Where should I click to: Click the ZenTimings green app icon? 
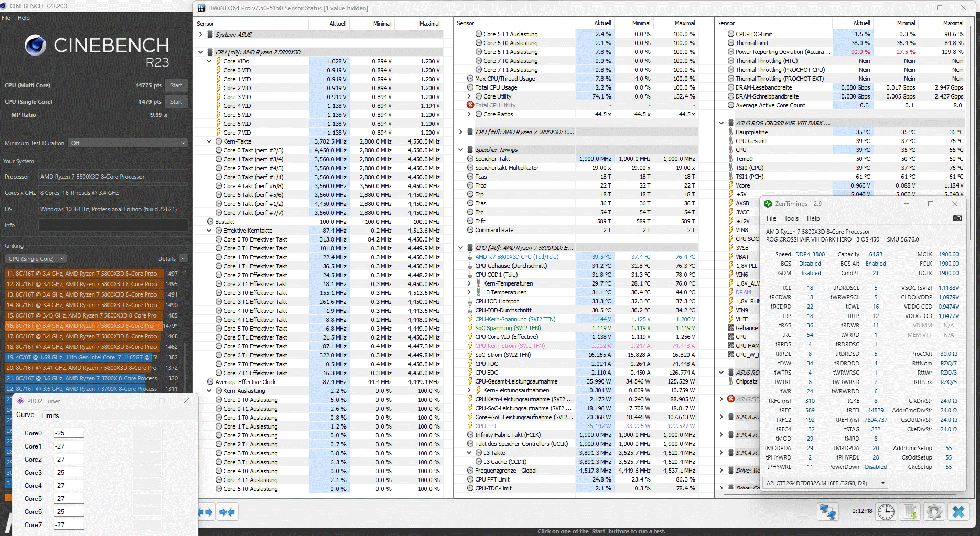click(x=768, y=204)
